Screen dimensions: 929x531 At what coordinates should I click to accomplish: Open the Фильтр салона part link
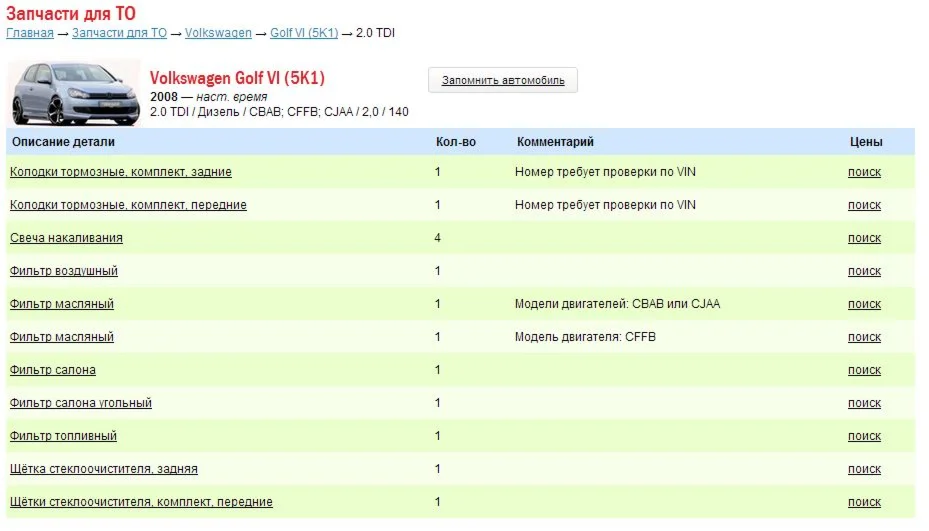point(53,370)
